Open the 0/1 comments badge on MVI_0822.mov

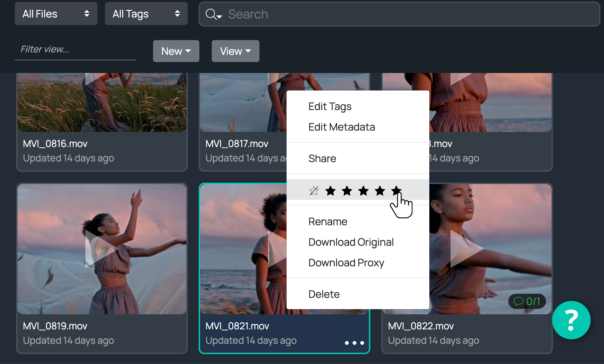[527, 301]
